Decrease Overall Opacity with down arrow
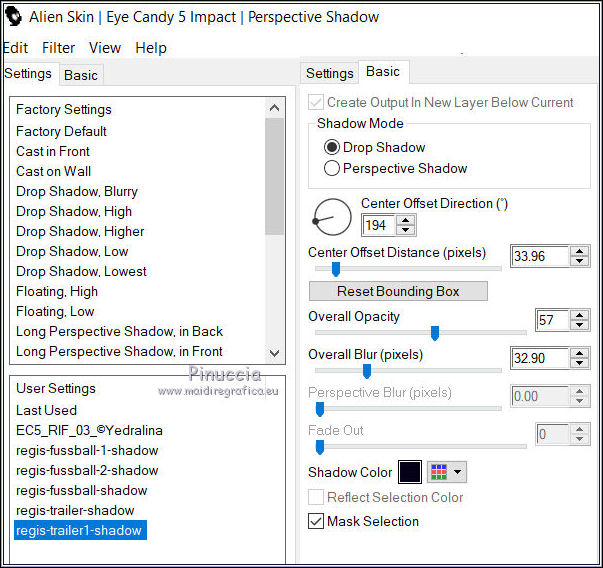The width and height of the screenshot is (603, 568). coord(580,325)
